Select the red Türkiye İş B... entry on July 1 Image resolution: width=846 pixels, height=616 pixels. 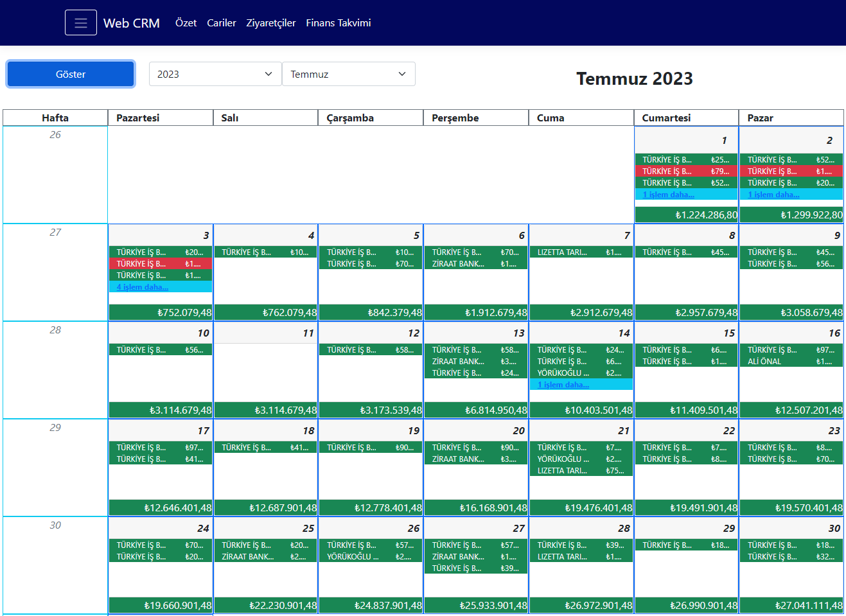[x=686, y=172]
